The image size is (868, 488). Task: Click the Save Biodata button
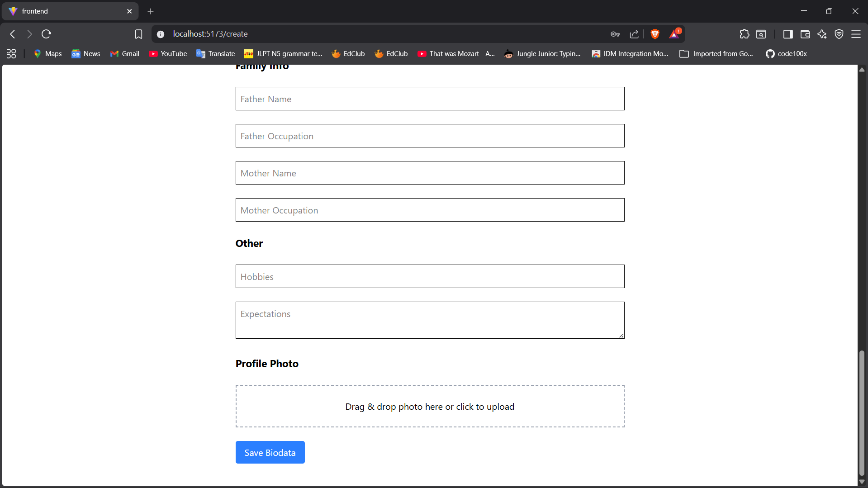coord(270,452)
